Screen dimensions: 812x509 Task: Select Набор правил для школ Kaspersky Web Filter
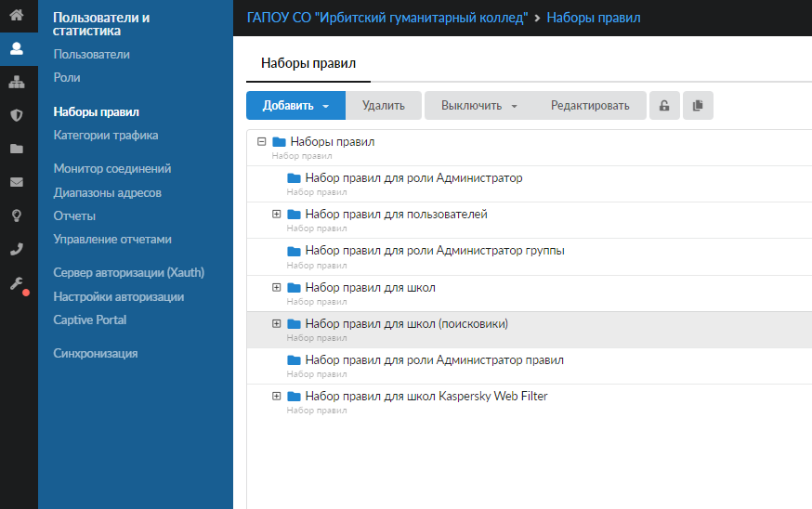point(530,402)
